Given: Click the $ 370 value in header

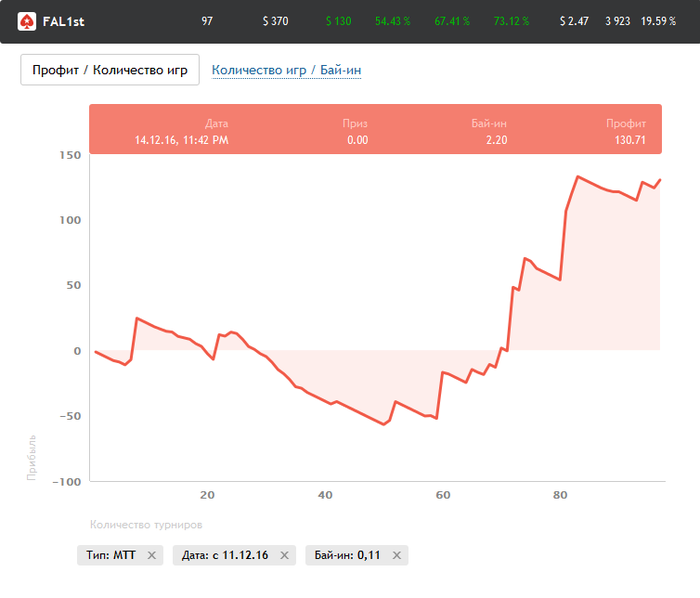Looking at the screenshot, I should (275, 21).
